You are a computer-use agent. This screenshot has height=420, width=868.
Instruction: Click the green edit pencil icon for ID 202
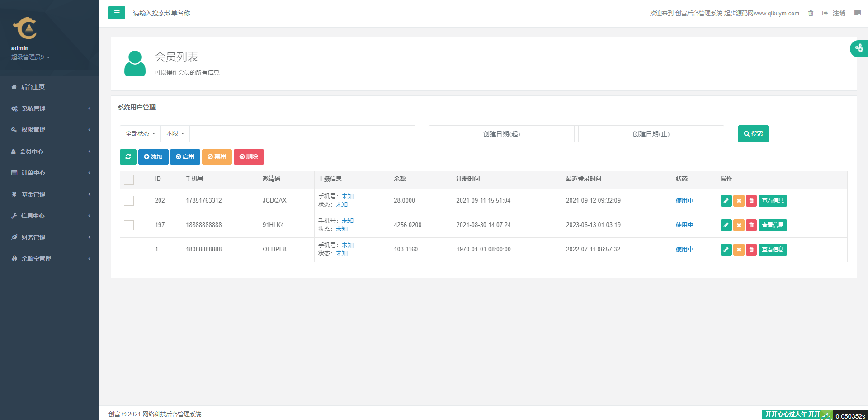pos(726,201)
